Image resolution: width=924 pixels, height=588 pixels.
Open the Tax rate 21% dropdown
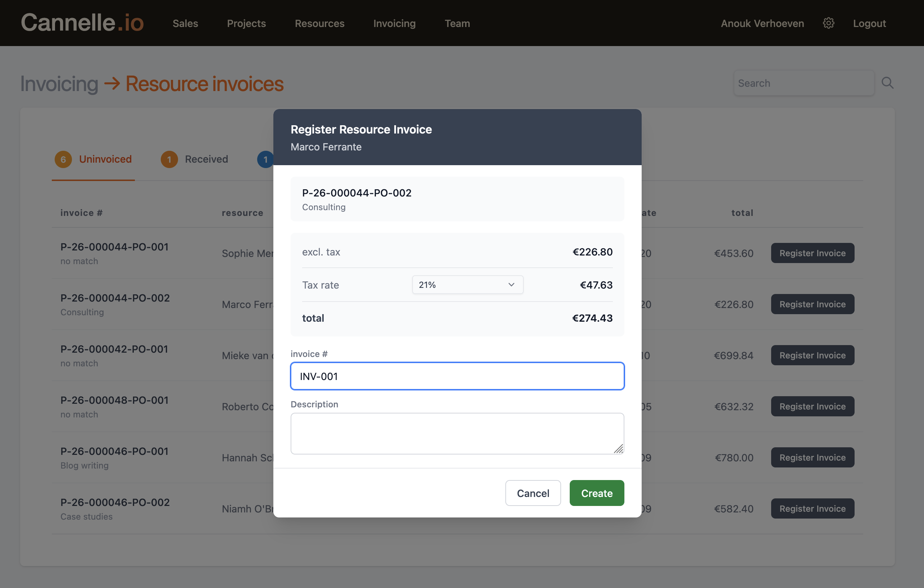467,285
